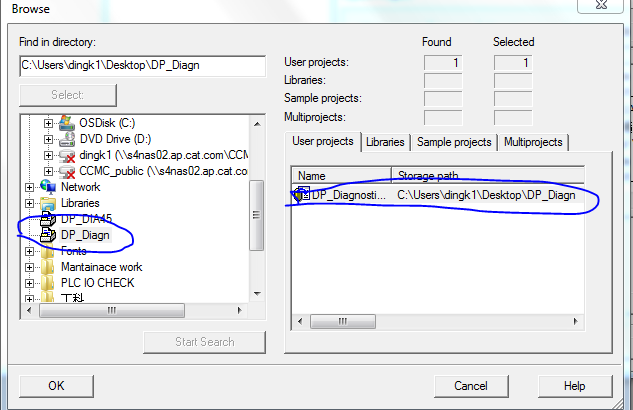Open the Multiprojects tab
Screen dimensions: 633x410
533,142
